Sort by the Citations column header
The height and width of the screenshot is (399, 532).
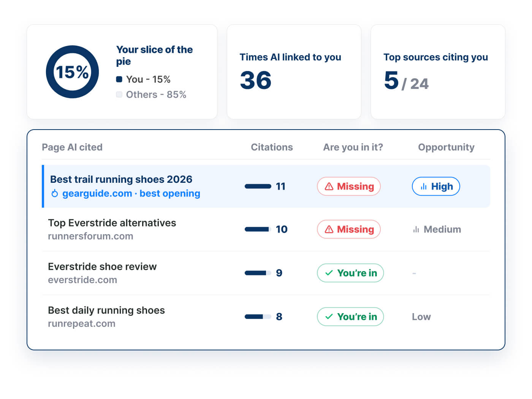[272, 147]
